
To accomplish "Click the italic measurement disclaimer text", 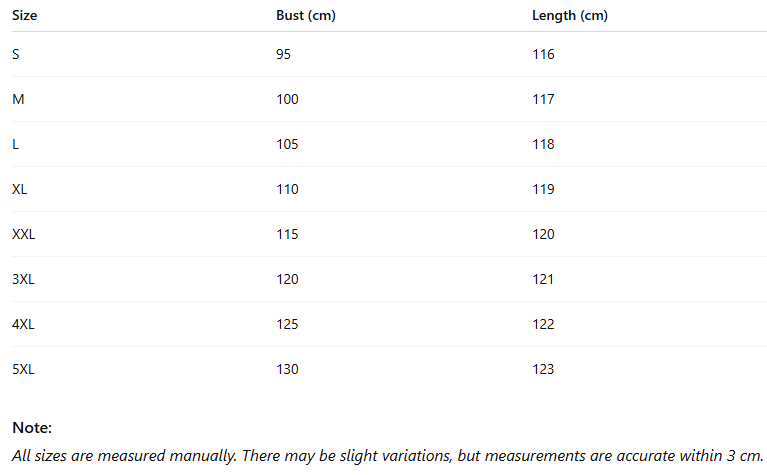I will point(389,454).
